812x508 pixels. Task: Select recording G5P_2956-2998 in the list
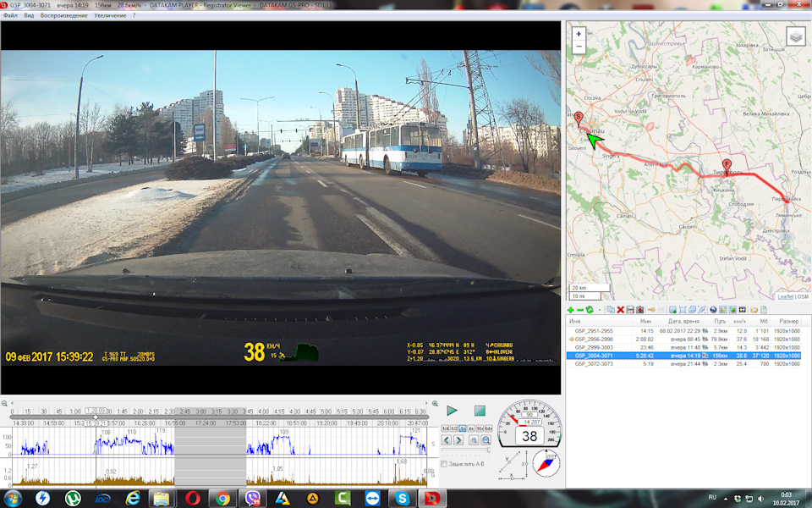coord(683,339)
